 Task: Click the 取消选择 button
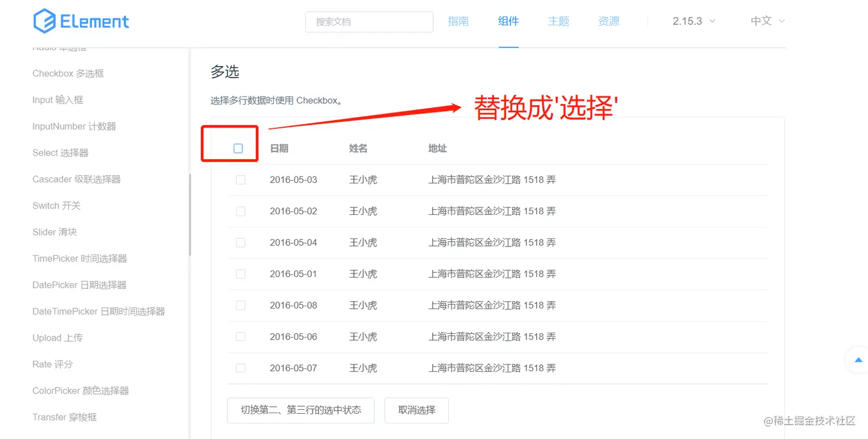pyautogui.click(x=416, y=410)
